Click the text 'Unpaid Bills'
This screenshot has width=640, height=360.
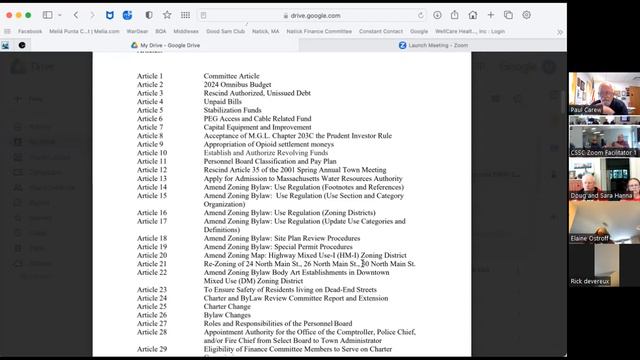tap(222, 102)
